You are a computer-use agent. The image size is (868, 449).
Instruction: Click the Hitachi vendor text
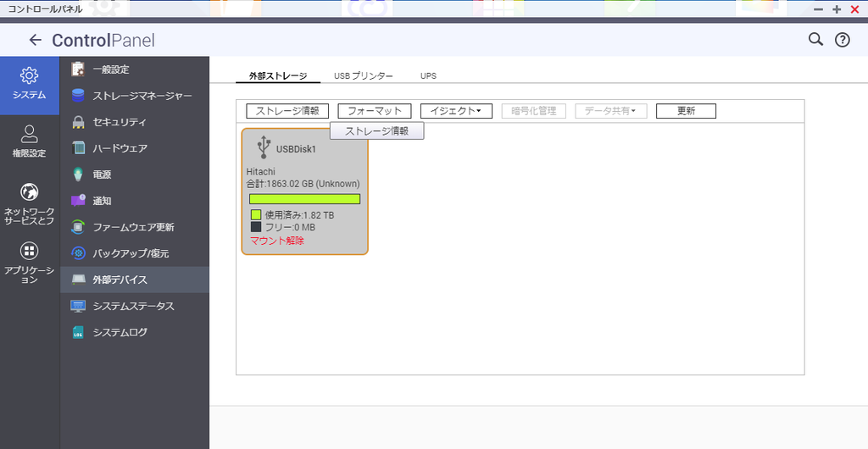pyautogui.click(x=261, y=172)
